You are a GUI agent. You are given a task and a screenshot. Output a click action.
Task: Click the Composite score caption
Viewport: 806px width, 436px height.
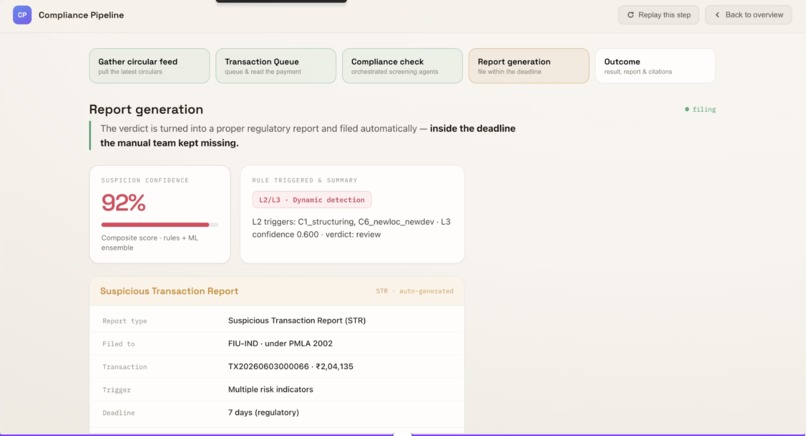150,243
